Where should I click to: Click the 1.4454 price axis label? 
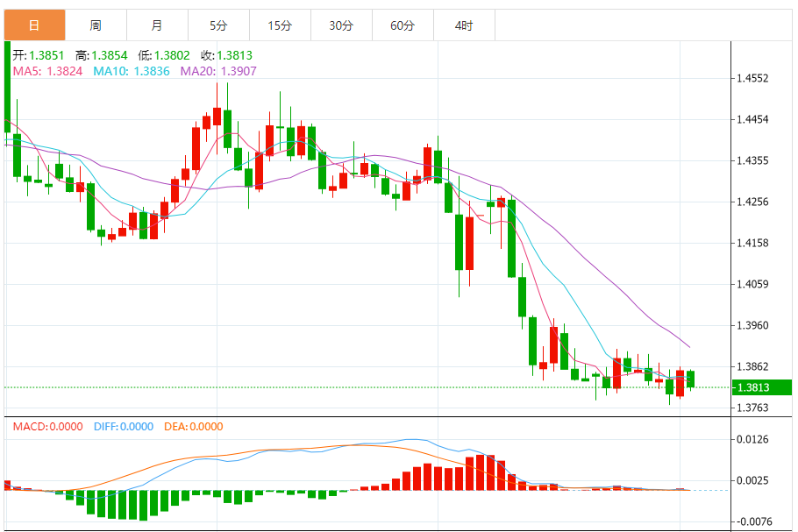pos(752,119)
